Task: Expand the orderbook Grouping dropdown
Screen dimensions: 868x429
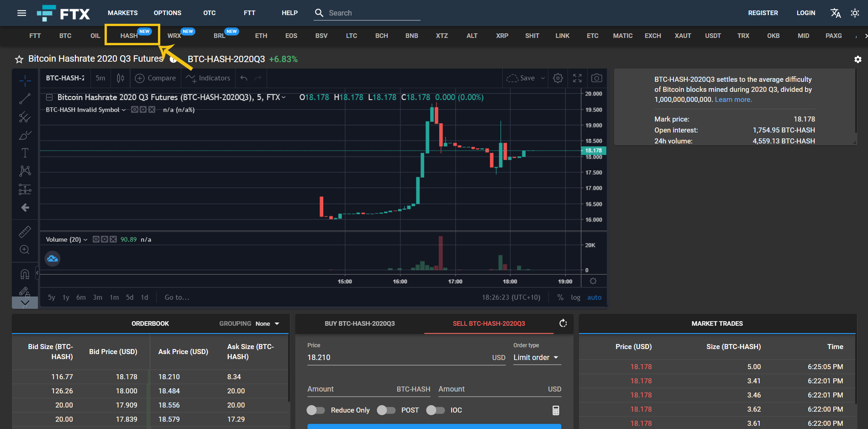Action: pos(267,323)
